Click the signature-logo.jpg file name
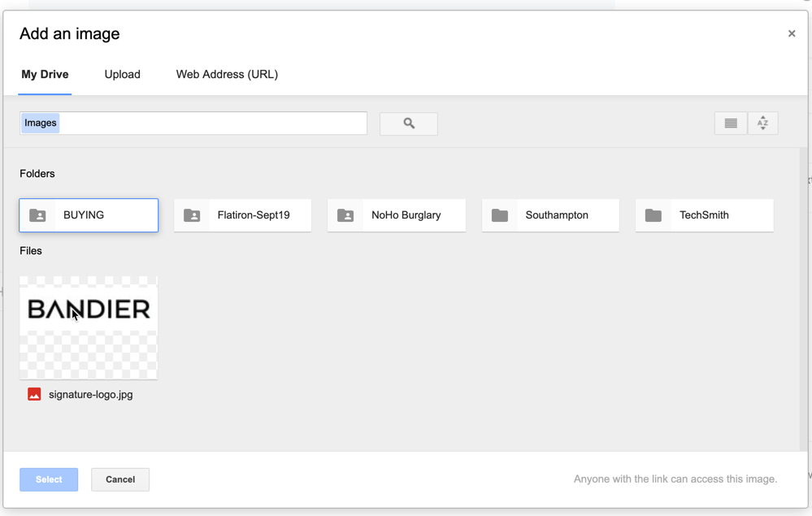This screenshot has height=516, width=812. click(x=90, y=394)
